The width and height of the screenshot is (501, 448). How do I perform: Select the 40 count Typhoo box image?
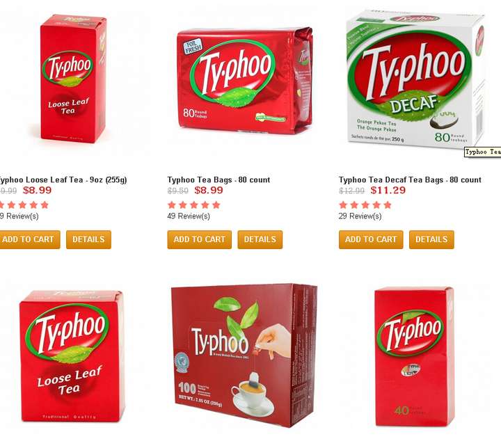[x=415, y=356]
